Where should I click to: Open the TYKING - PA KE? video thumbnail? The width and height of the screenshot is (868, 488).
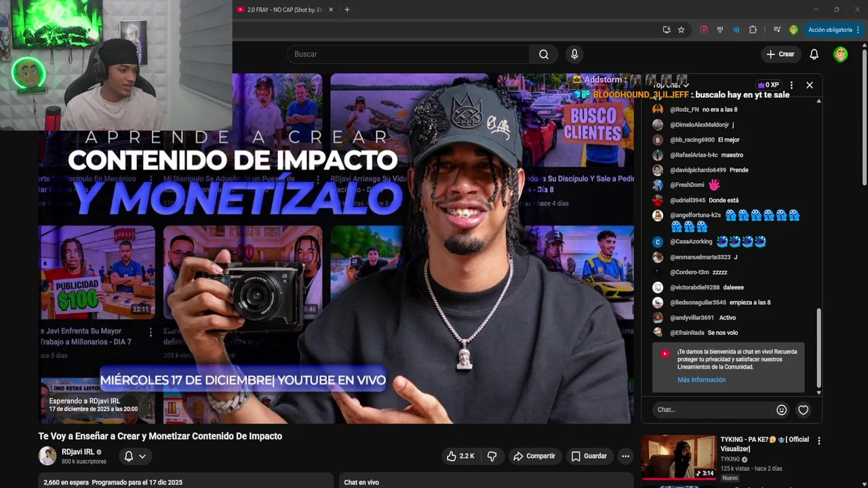point(678,457)
